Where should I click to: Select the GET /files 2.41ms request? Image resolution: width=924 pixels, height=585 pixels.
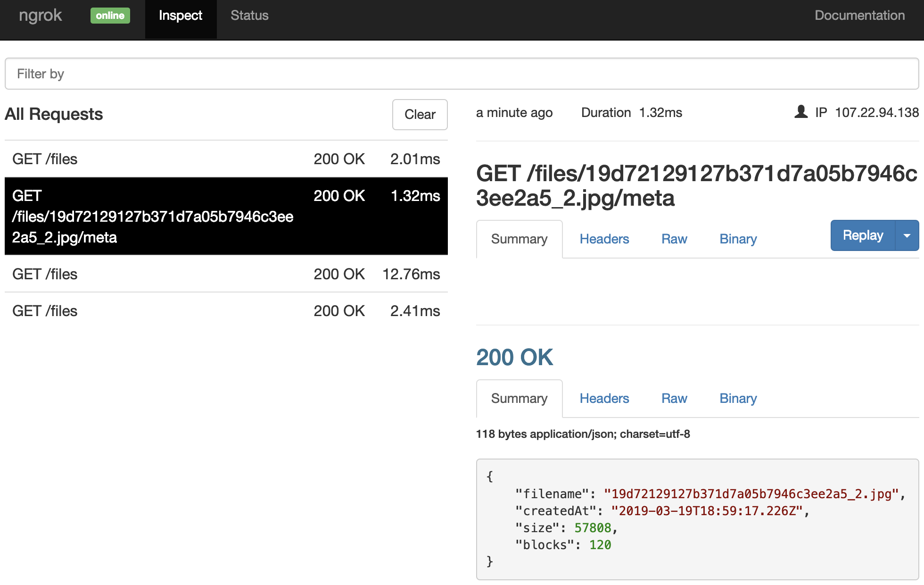[226, 311]
